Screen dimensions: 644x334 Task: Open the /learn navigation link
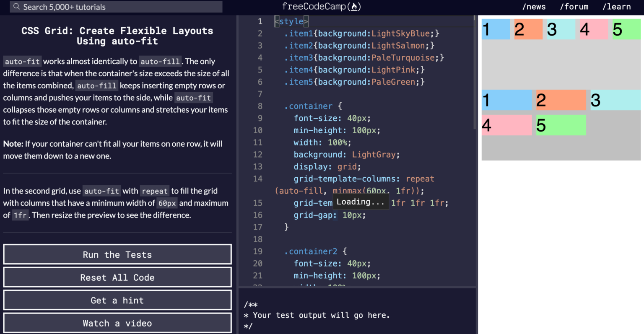click(616, 6)
